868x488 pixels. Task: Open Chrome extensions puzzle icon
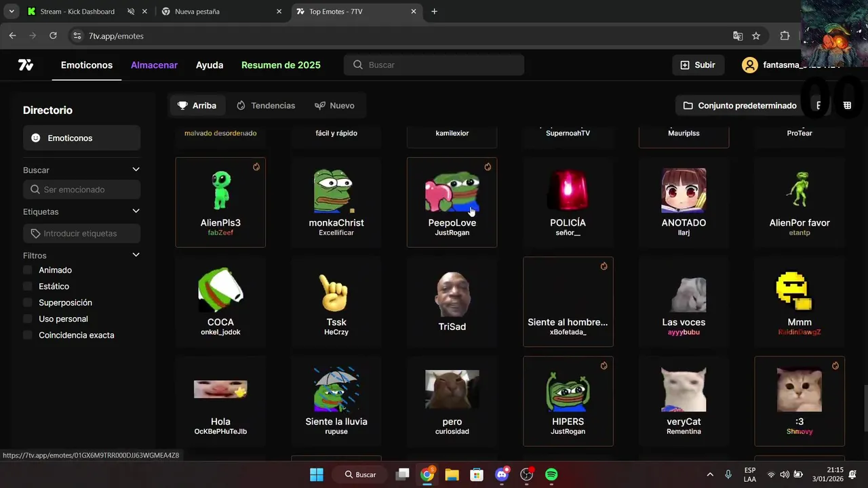point(785,36)
